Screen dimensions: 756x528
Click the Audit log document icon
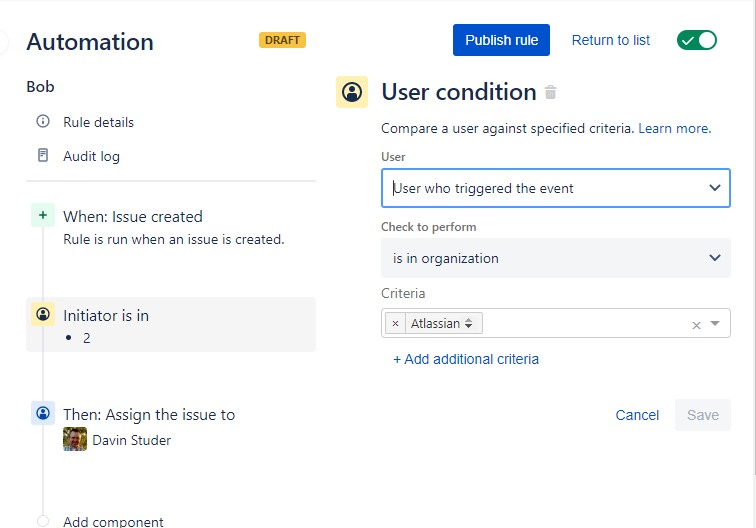[x=43, y=155]
